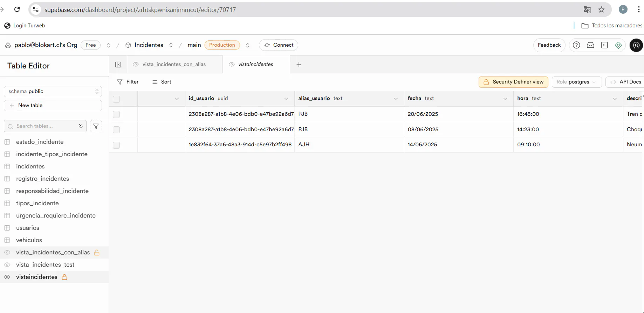The height and width of the screenshot is (313, 644).
Task: Bookmark this page with the star icon
Action: [x=601, y=9]
